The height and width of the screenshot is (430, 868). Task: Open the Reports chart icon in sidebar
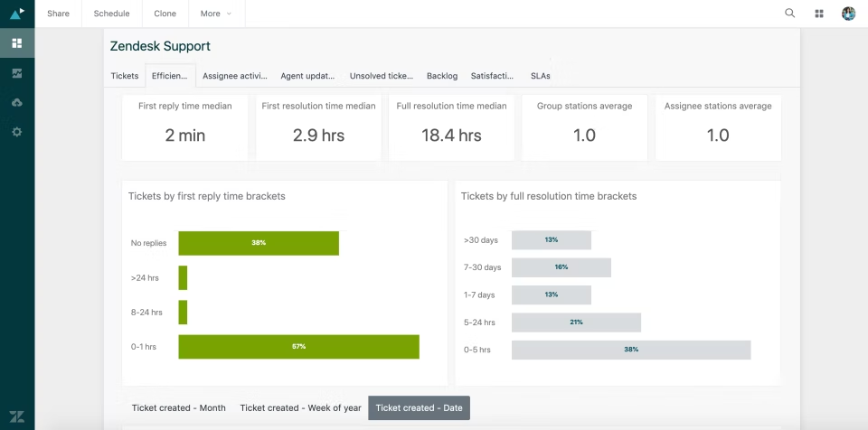[17, 72]
